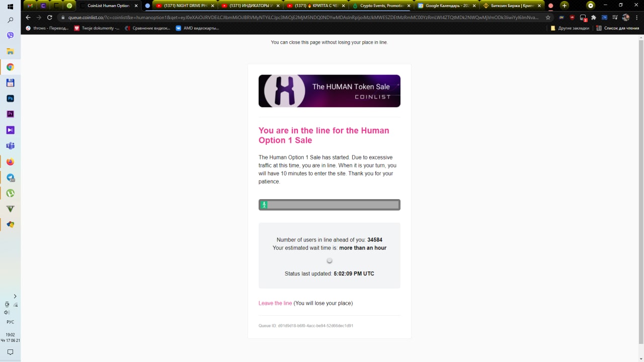This screenshot has height=362, width=644.
Task: Select the 34584 users-ahead number
Action: [375, 240]
